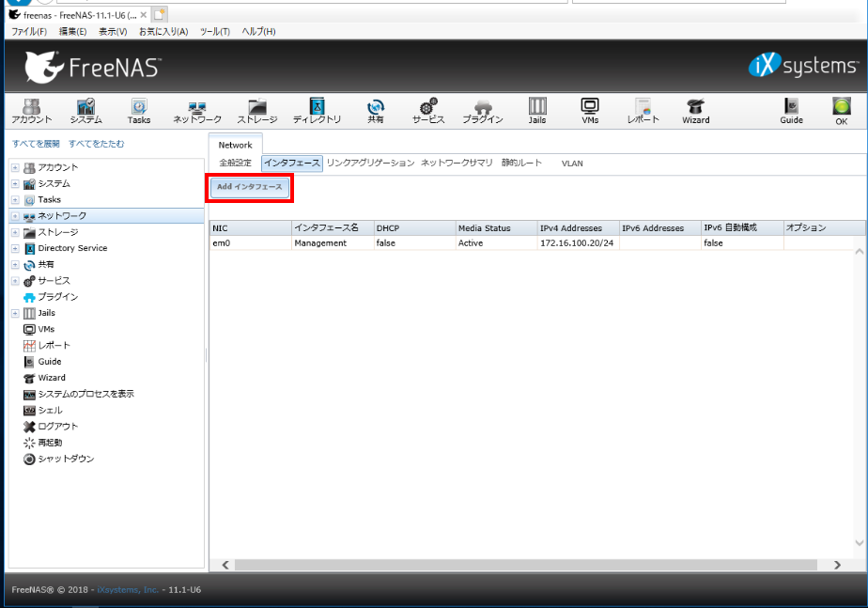Image resolution: width=868 pixels, height=608 pixels.
Task: Click the すべてをたたむ link
Action: tap(97, 144)
